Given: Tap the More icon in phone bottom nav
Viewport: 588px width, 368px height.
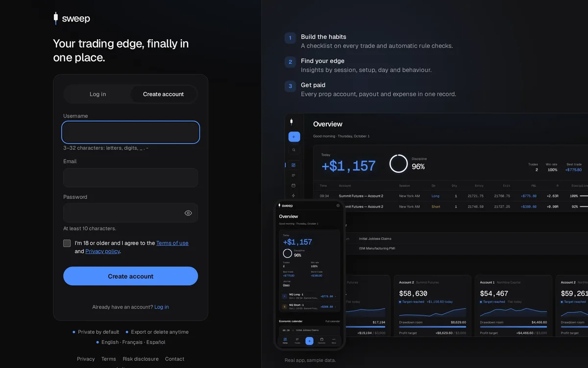Looking at the screenshot, I should pyautogui.click(x=334, y=340).
